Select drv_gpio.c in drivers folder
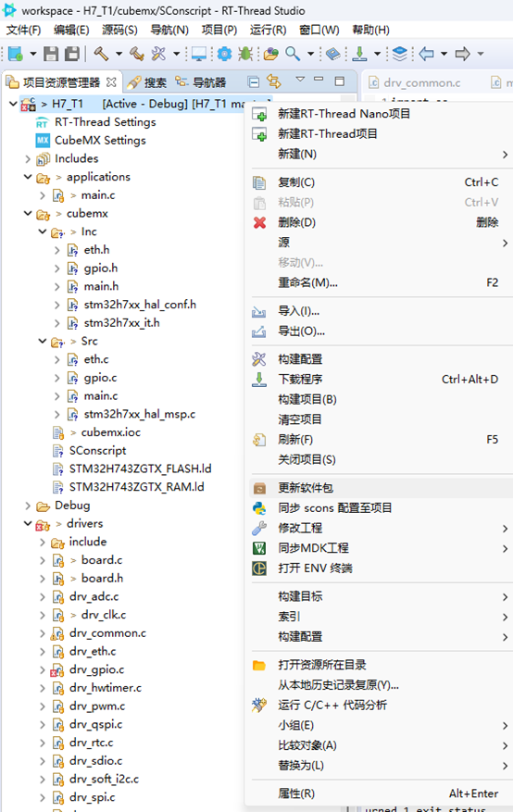The height and width of the screenshot is (812, 513). click(97, 669)
